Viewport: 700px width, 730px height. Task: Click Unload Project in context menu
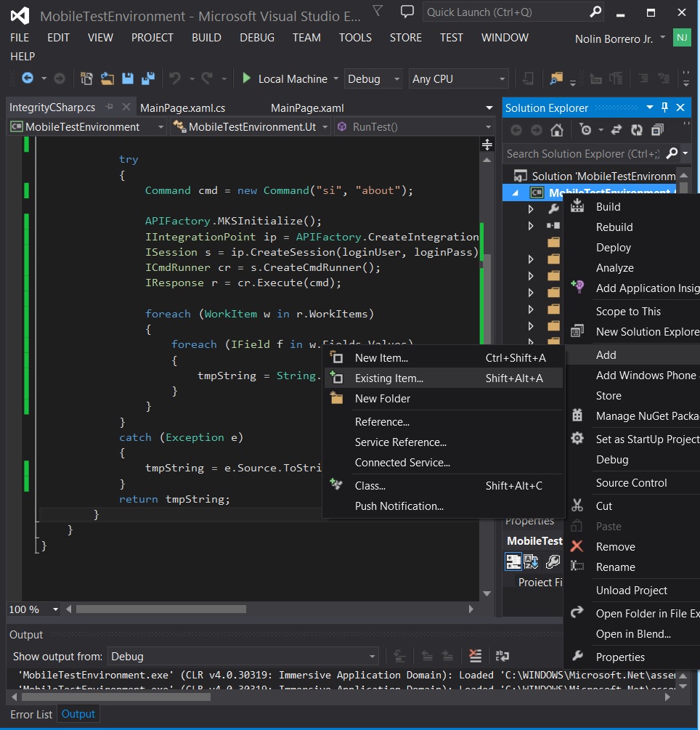click(632, 591)
